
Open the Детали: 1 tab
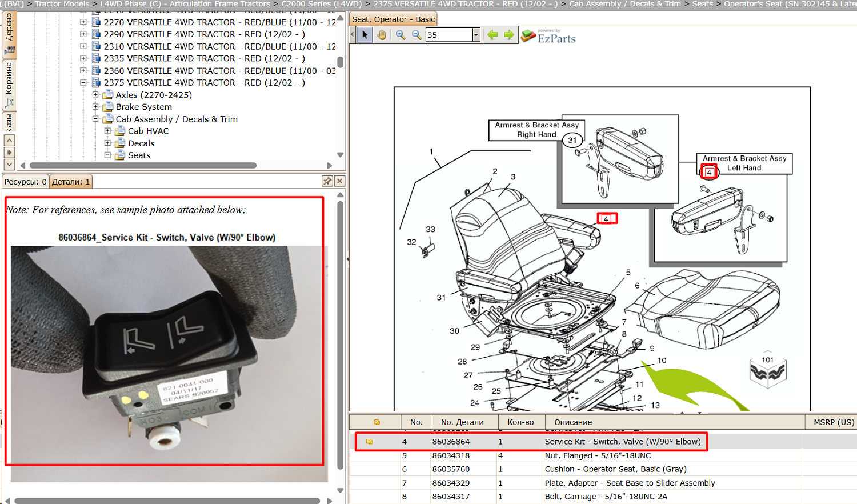tap(71, 182)
